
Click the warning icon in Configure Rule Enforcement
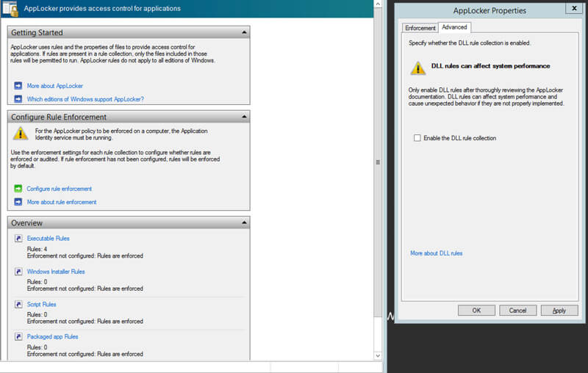click(x=21, y=134)
